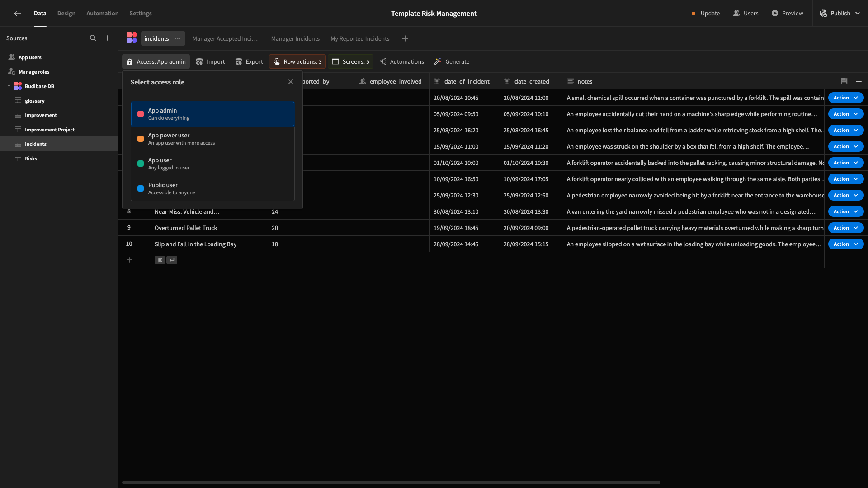Click the date_of_incident column header
The image size is (868, 488).
pyautogui.click(x=465, y=82)
